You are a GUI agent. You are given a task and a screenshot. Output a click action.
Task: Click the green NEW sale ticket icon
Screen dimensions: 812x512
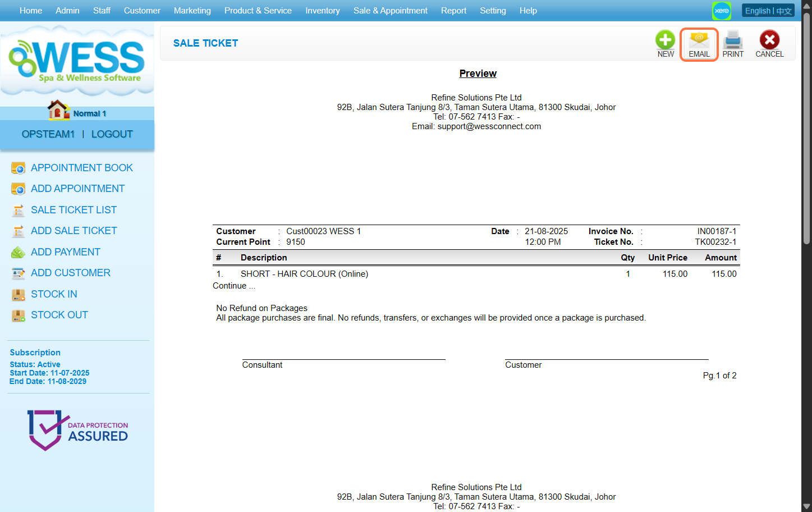tap(665, 40)
